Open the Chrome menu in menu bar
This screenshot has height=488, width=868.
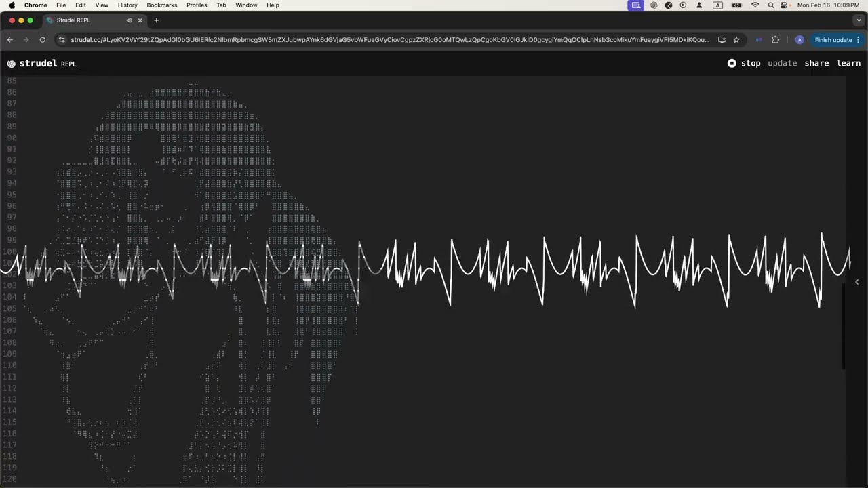click(x=36, y=5)
